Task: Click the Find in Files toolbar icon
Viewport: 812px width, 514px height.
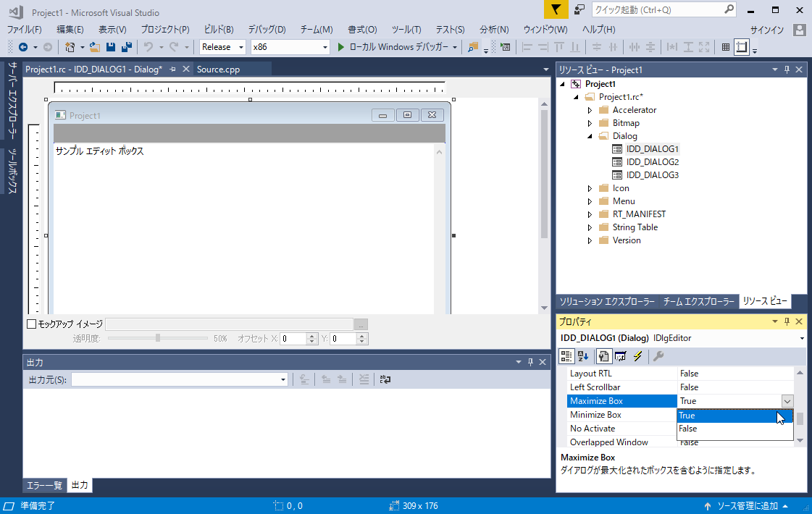Action: (x=472, y=47)
